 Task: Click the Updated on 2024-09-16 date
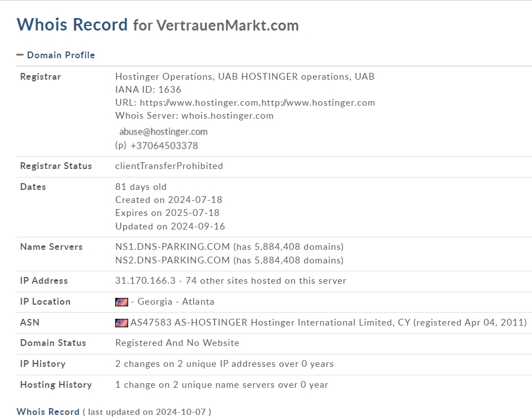(170, 227)
